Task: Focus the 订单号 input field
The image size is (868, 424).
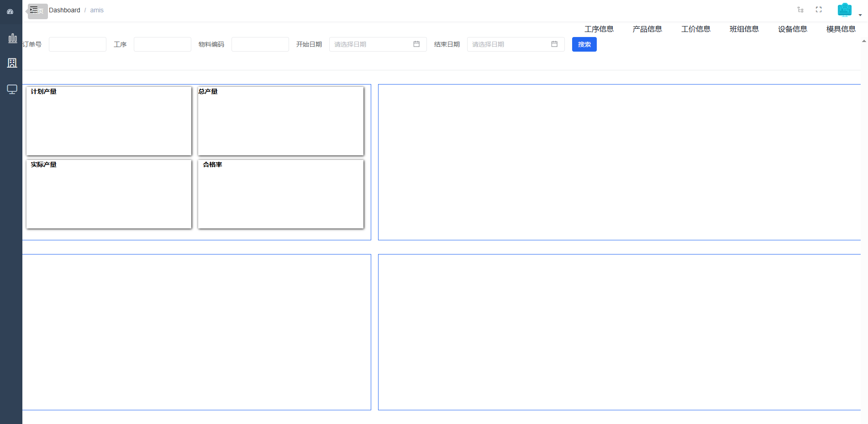Action: [x=78, y=44]
